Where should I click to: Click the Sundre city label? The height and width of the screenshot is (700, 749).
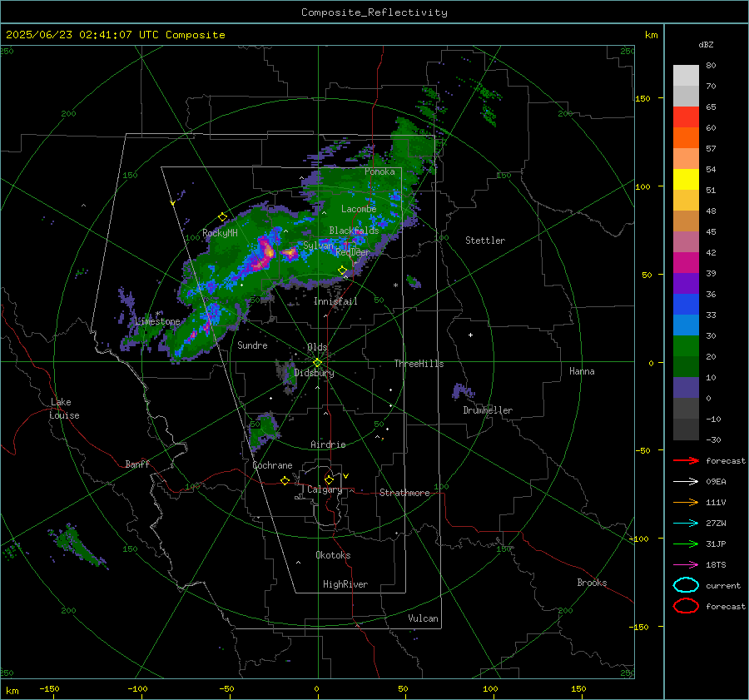point(252,345)
